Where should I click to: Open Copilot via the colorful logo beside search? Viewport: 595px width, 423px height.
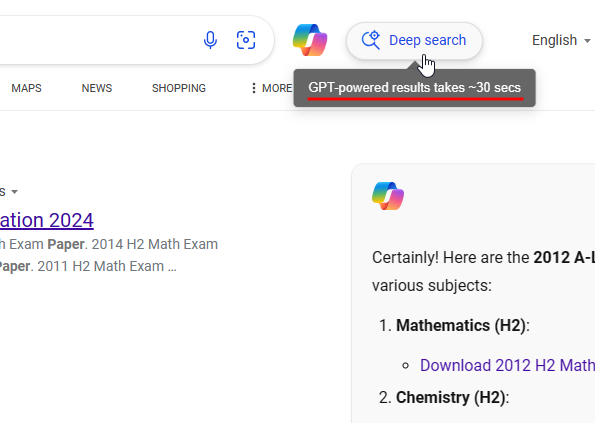click(x=310, y=40)
